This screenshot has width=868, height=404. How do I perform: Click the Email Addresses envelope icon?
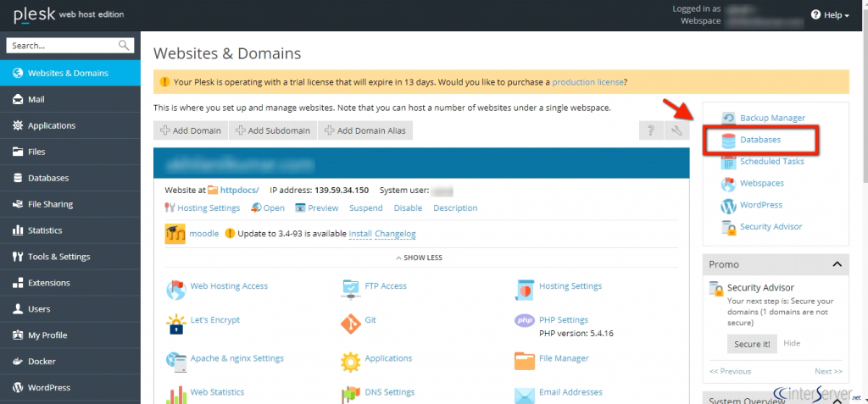click(x=525, y=396)
